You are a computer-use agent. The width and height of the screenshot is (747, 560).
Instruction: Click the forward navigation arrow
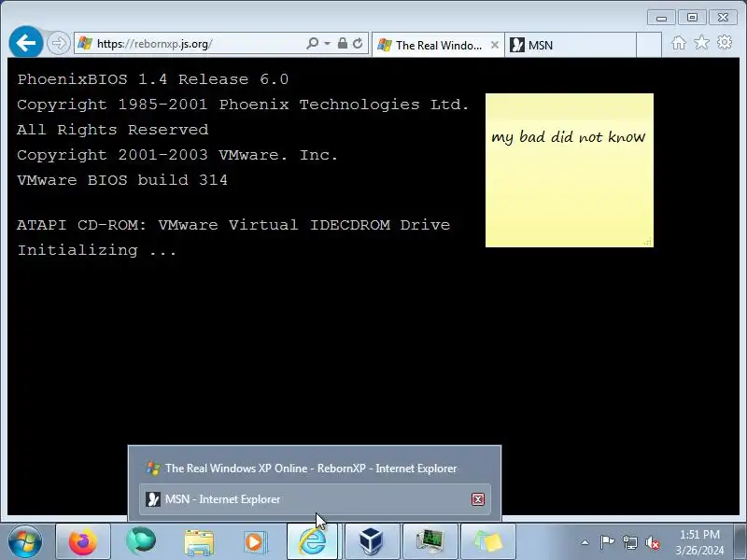[59, 43]
